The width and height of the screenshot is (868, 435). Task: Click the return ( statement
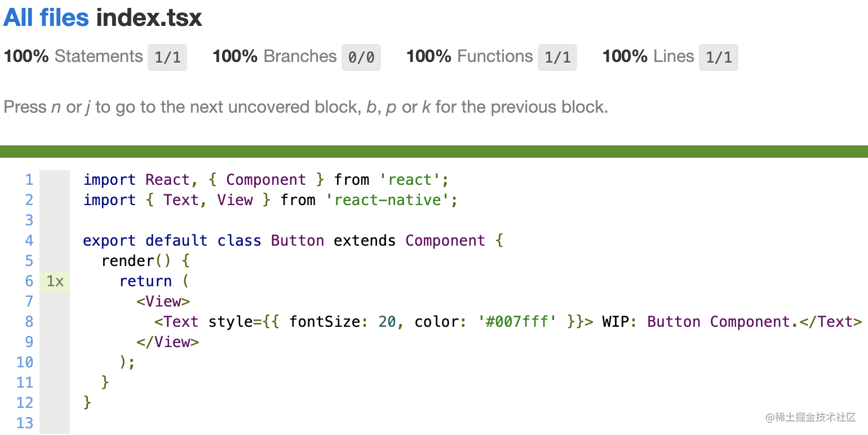[154, 281]
